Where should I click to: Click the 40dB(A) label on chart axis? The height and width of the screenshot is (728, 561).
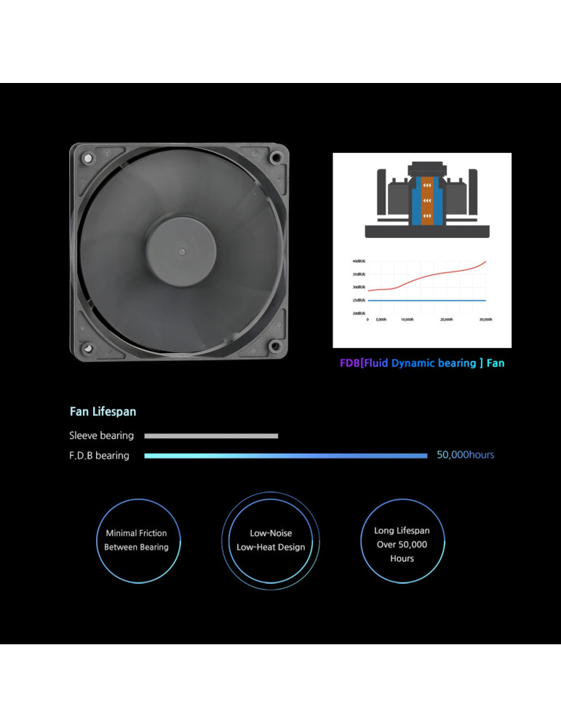[x=359, y=261]
